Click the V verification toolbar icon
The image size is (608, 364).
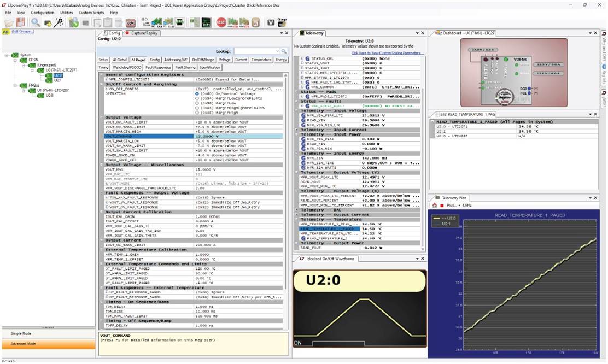(271, 22)
